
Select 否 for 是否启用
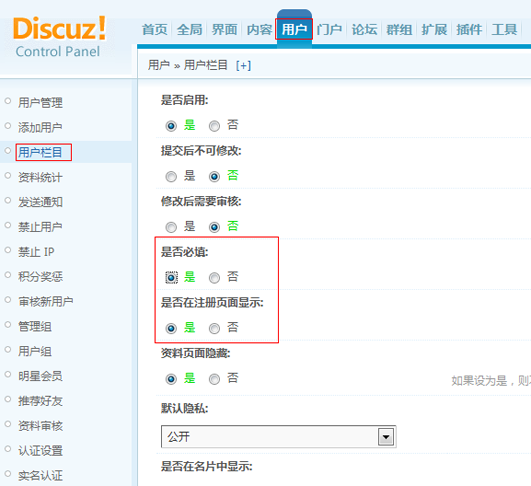pos(214,126)
